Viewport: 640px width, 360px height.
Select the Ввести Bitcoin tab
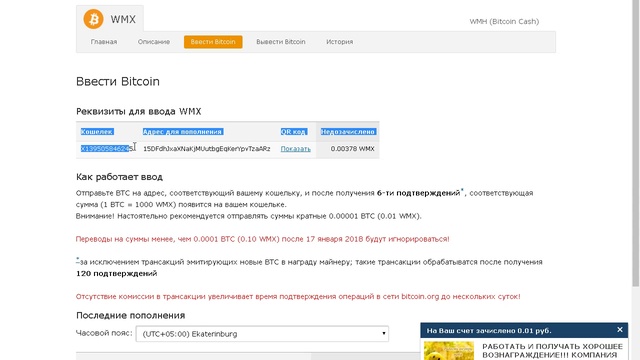pyautogui.click(x=213, y=42)
